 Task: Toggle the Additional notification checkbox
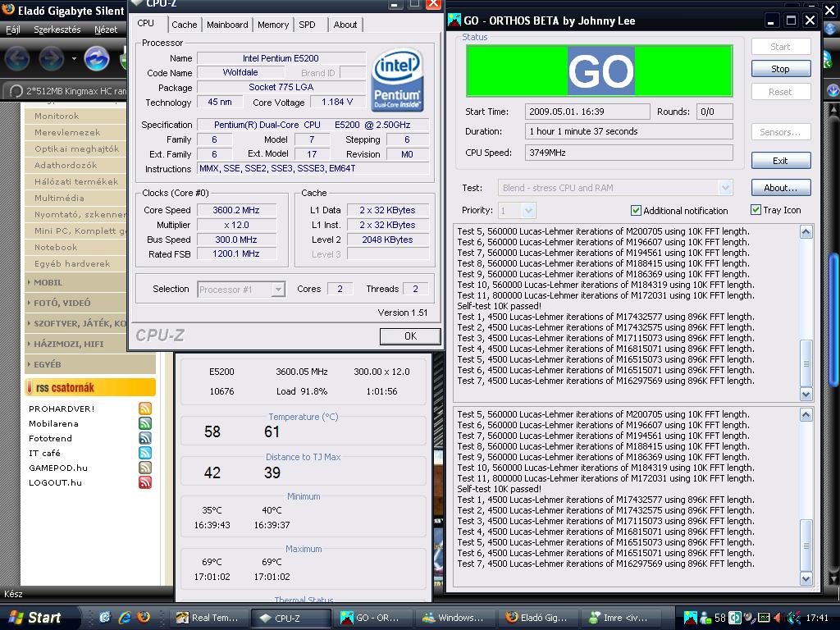coord(636,211)
